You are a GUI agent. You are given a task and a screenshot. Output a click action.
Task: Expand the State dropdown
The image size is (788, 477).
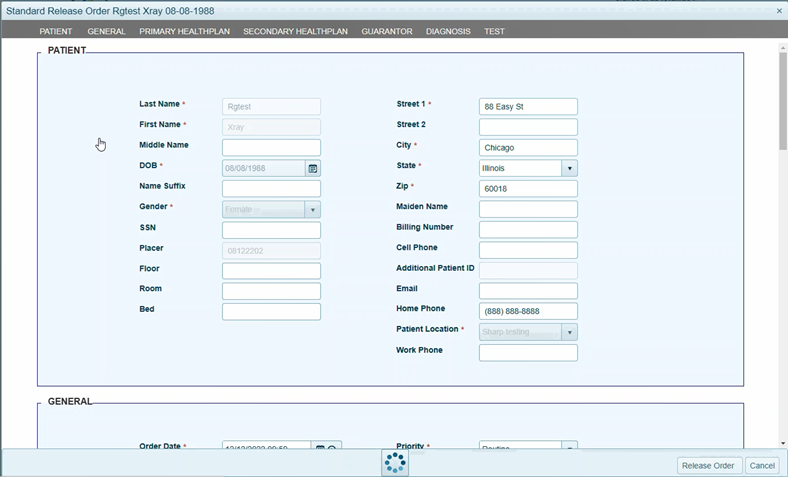[x=569, y=168]
